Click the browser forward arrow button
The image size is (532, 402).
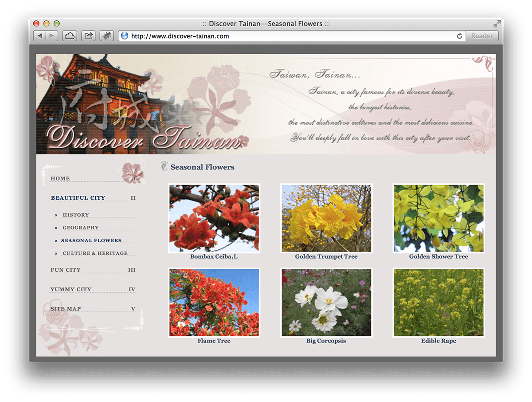click(x=52, y=36)
